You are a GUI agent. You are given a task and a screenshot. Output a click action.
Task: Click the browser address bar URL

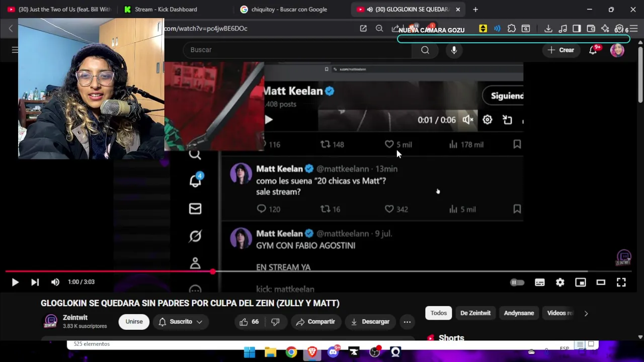[x=205, y=29]
